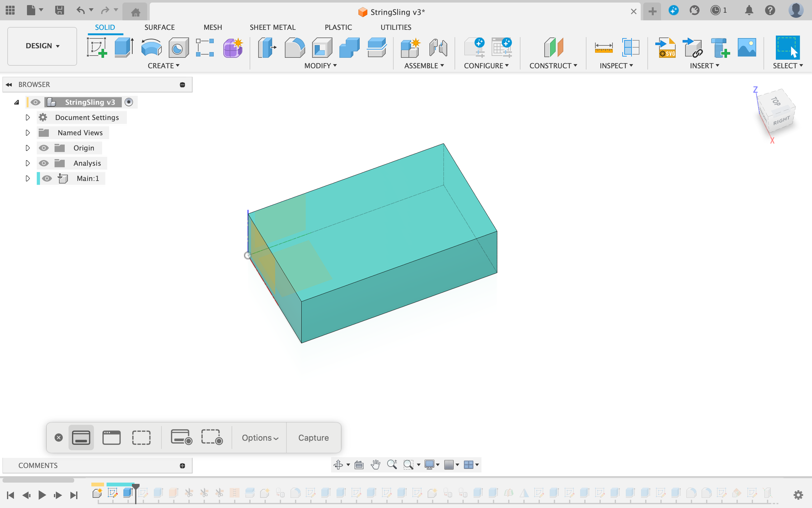Select the Revolve tool icon

[x=151, y=47]
